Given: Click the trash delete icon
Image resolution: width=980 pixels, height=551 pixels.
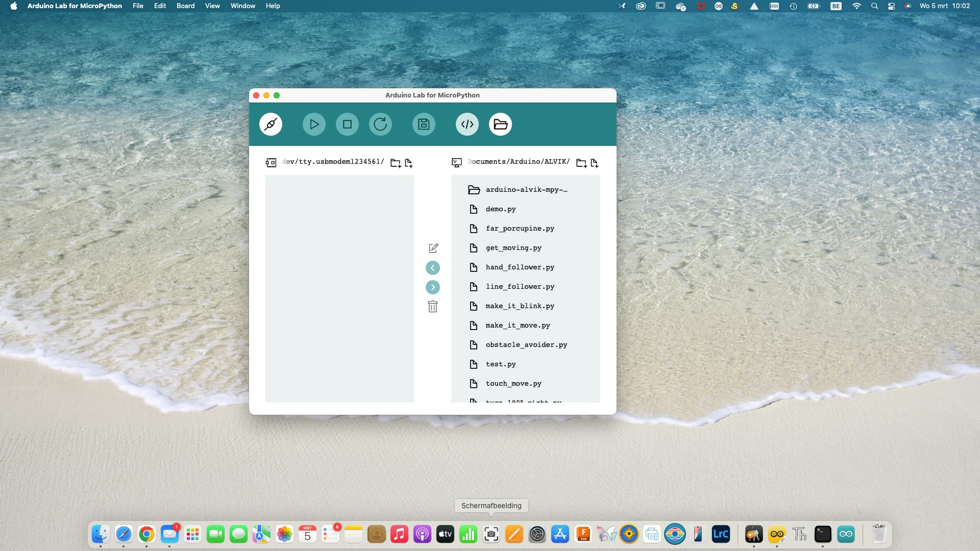Looking at the screenshot, I should pos(433,307).
